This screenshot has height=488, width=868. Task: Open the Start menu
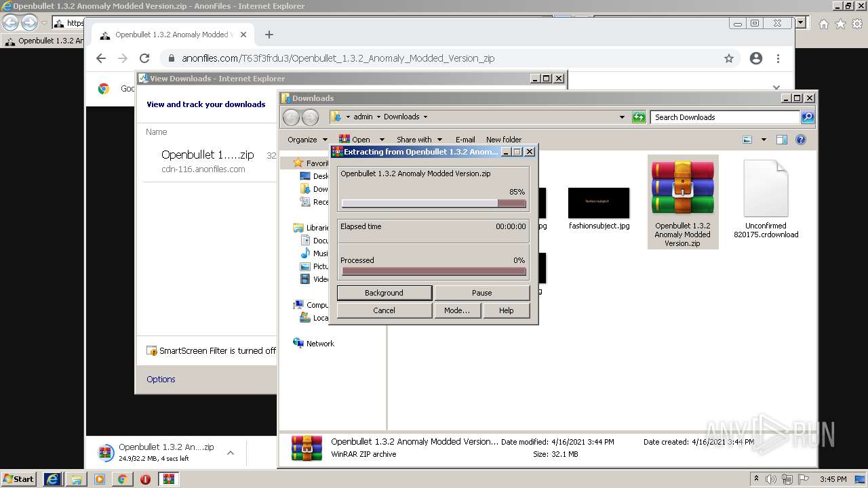[x=18, y=479]
